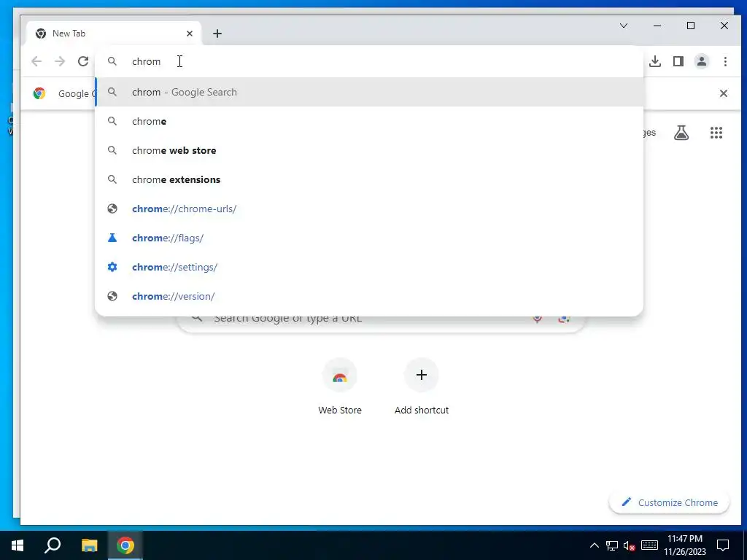Click the Chrome taskbar icon
The width and height of the screenshot is (747, 560).
125,545
